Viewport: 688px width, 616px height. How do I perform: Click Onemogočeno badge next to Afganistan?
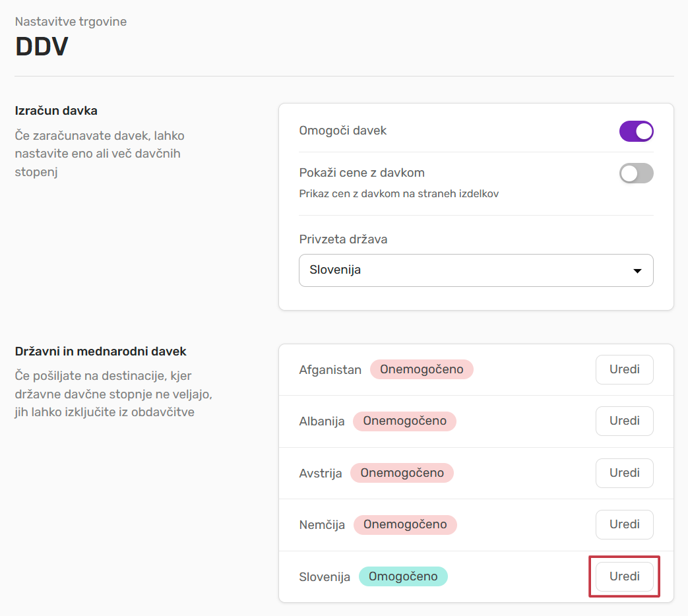(422, 369)
